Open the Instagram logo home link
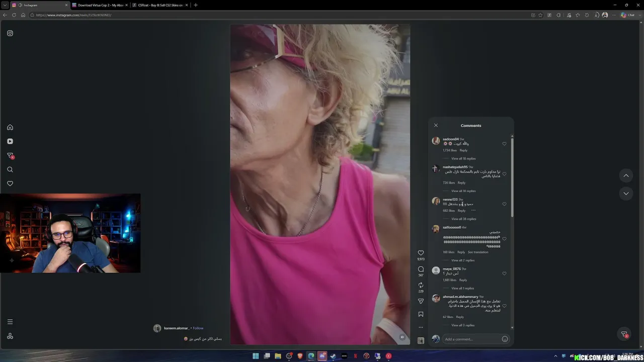 (x=10, y=33)
